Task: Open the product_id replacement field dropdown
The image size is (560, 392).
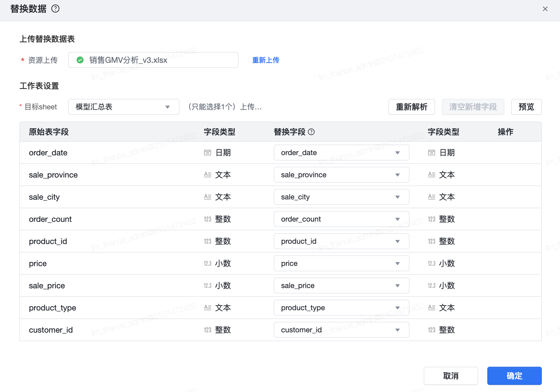Action: 341,241
